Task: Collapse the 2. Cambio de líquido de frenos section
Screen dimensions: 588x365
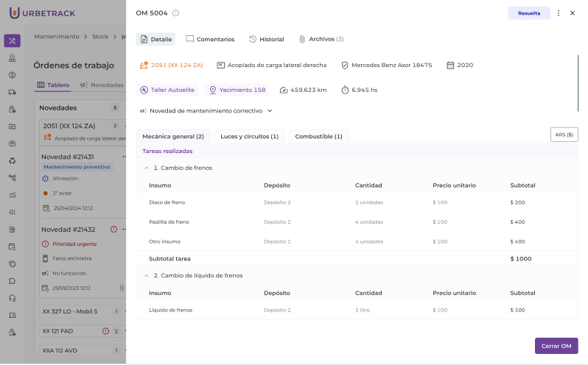Action: 147,275
